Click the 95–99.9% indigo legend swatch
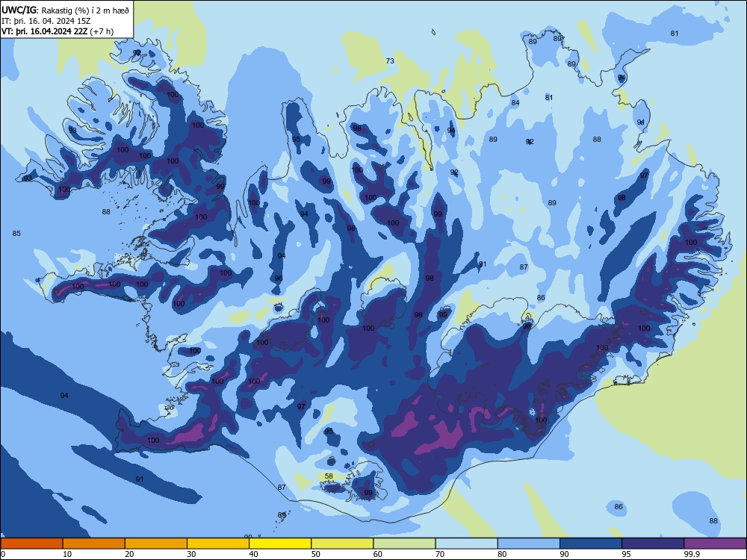The image size is (747, 560). point(653,544)
